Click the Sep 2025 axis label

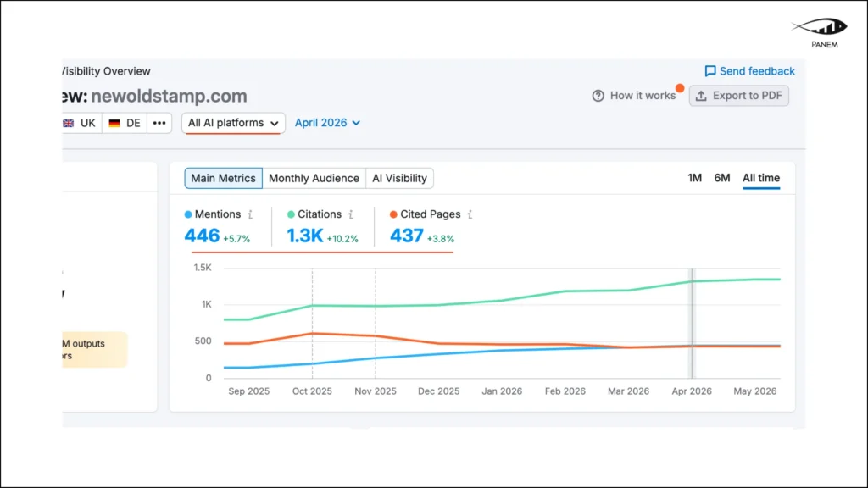tap(248, 391)
